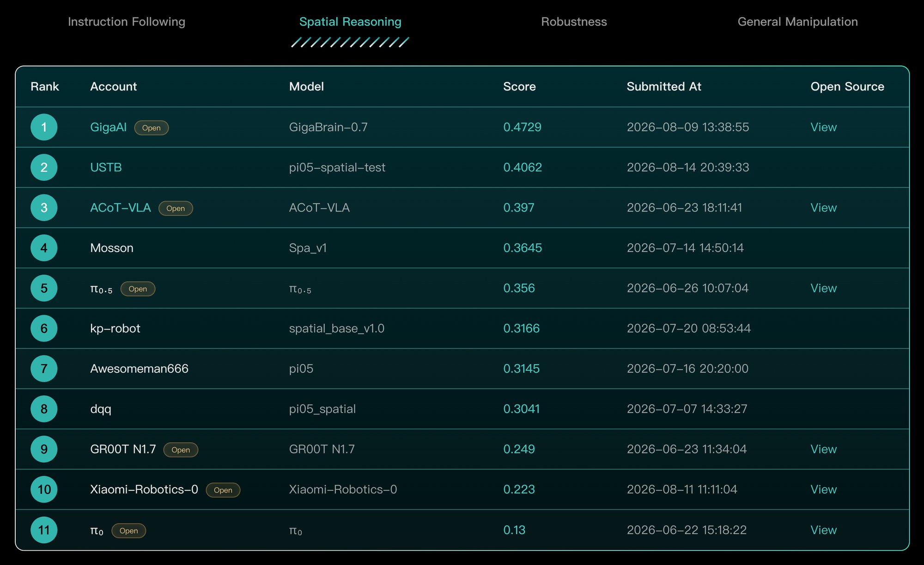Click the rank 1 circle badge
924x565 pixels.
coord(44,127)
